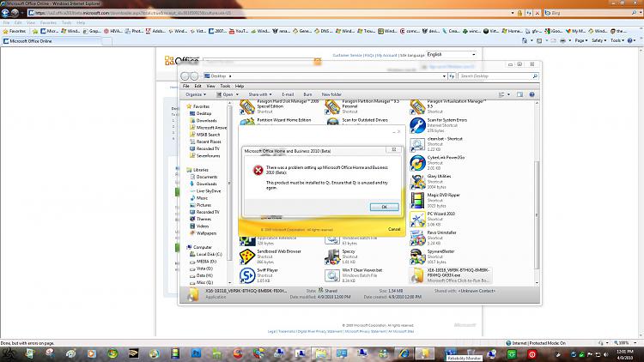Select the Revo Uninstaller icon
The width and height of the screenshot is (644, 362).
(417, 238)
